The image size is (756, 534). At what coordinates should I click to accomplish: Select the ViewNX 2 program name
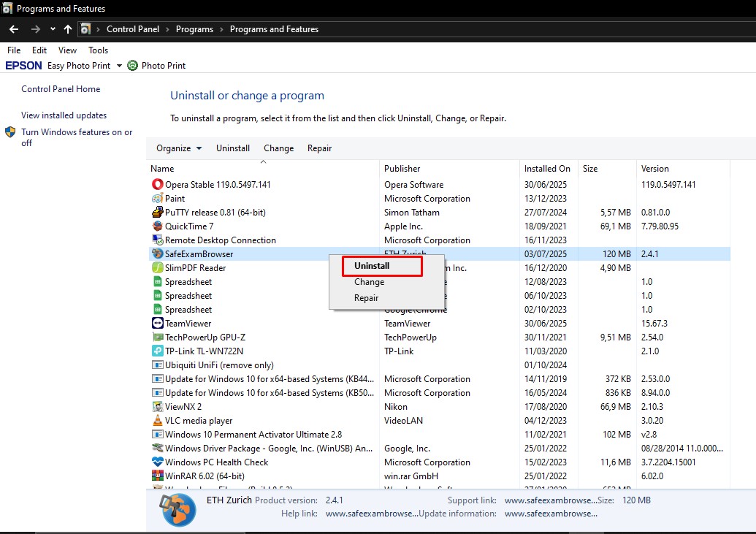point(183,407)
